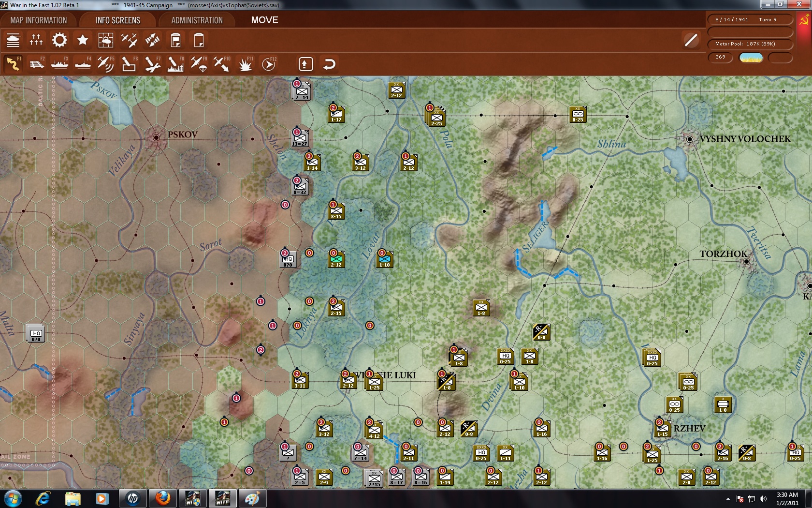
Task: Select the 8=32 unit counter
Action: pyautogui.click(x=300, y=186)
